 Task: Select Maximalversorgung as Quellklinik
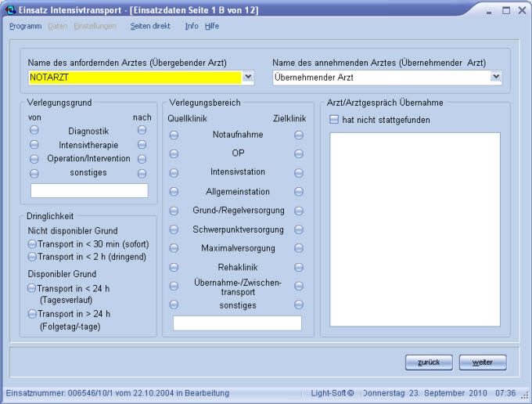[x=174, y=248]
